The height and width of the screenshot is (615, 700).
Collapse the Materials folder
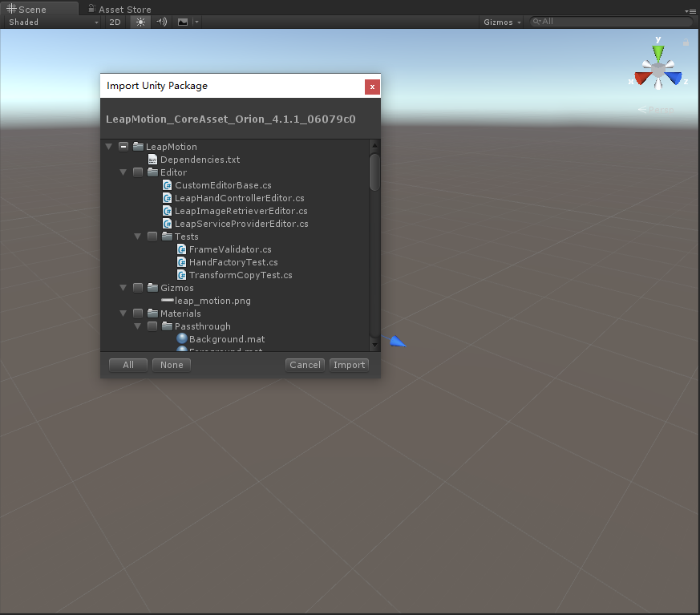pyautogui.click(x=123, y=314)
